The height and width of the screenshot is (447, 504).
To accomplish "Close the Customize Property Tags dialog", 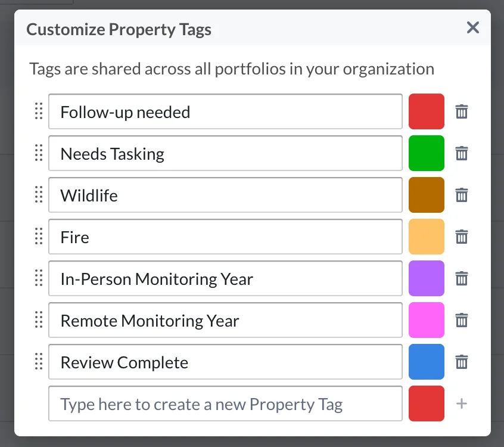I will pos(473,27).
